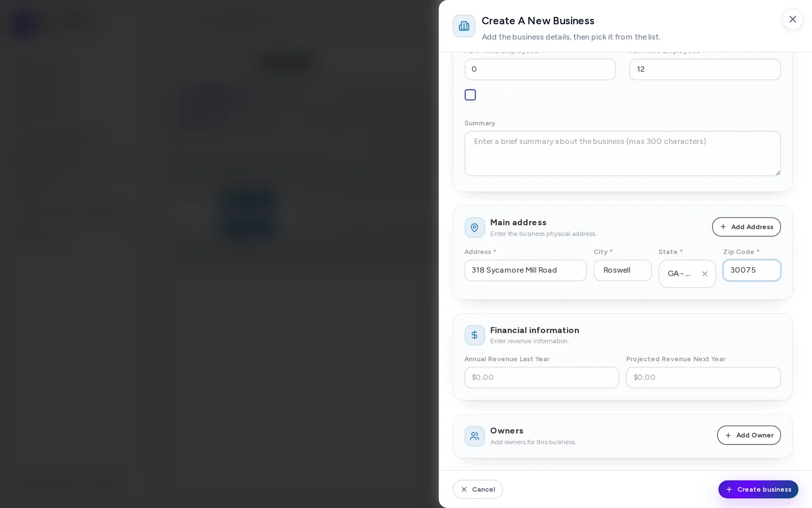Click the Zip Code field with 30075
Image resolution: width=812 pixels, height=508 pixels.
pos(752,270)
